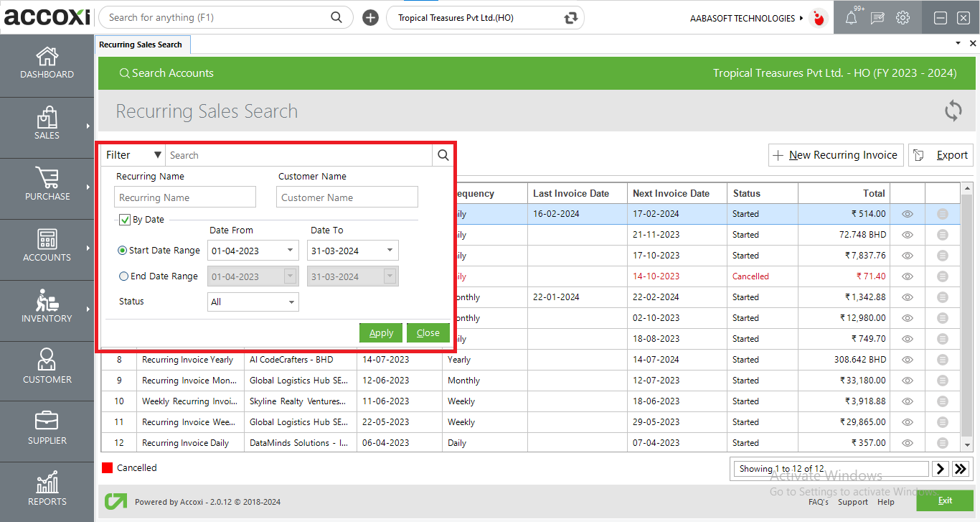The width and height of the screenshot is (980, 522).
Task: Click the notification bell icon
Action: point(851,18)
